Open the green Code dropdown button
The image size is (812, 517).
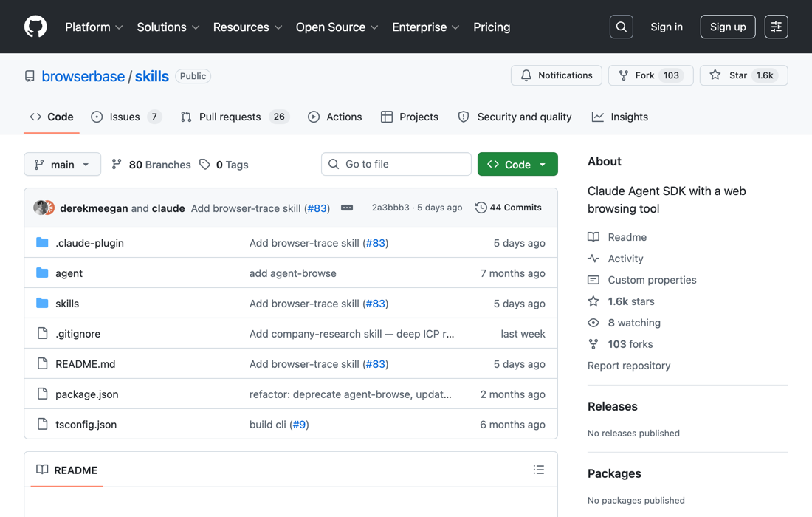tap(517, 164)
